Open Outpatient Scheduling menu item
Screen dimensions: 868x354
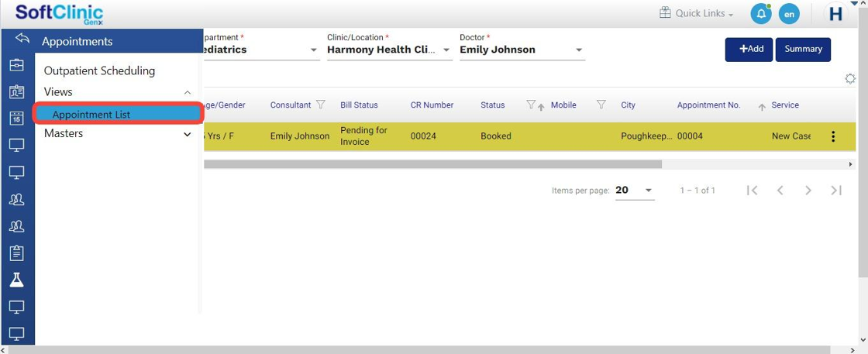pos(100,70)
